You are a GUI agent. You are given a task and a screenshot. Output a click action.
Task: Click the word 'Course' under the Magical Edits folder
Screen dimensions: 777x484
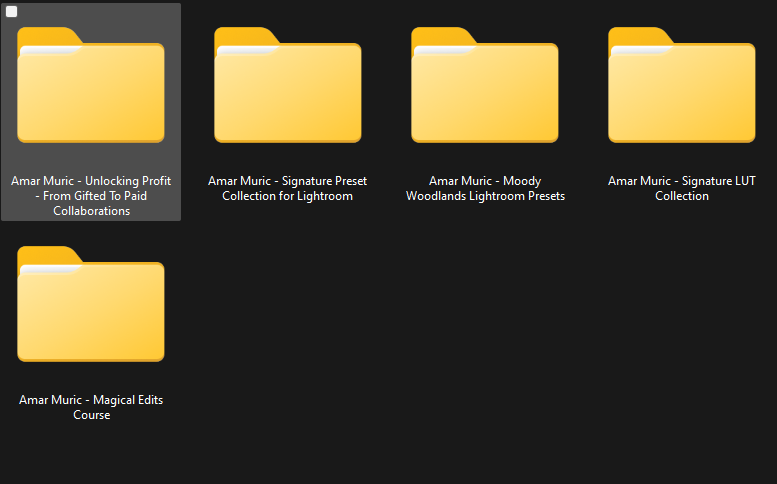click(91, 415)
